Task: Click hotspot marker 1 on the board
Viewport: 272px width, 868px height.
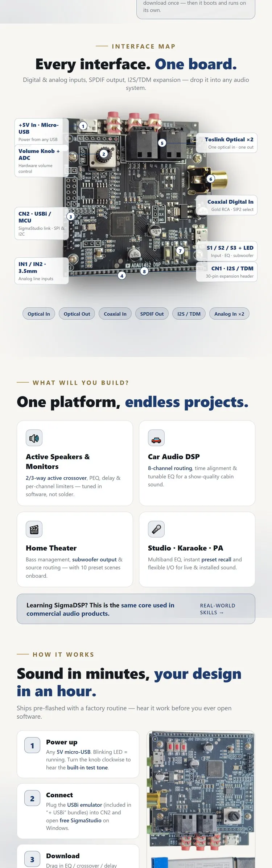Action: coord(83,126)
